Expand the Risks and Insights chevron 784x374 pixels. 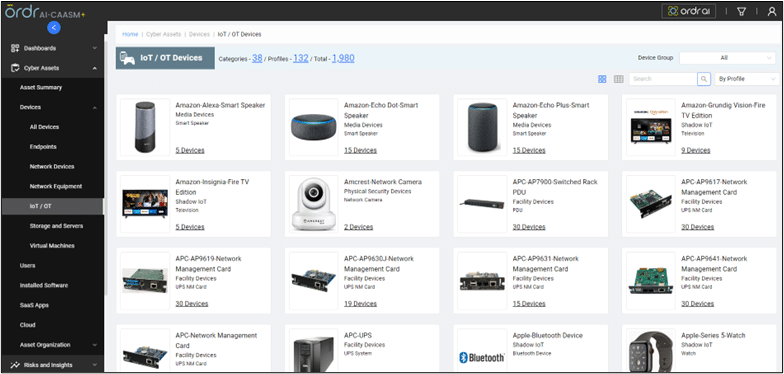(95, 365)
